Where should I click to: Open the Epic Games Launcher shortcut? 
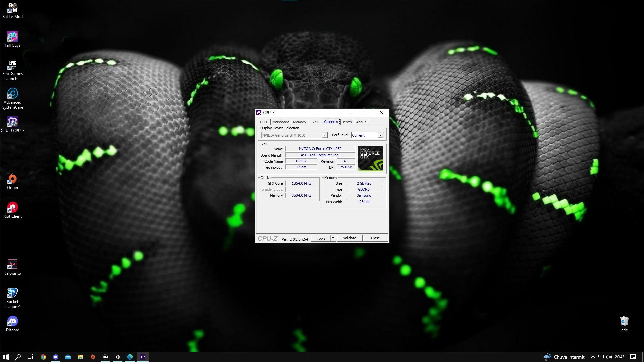(12, 70)
